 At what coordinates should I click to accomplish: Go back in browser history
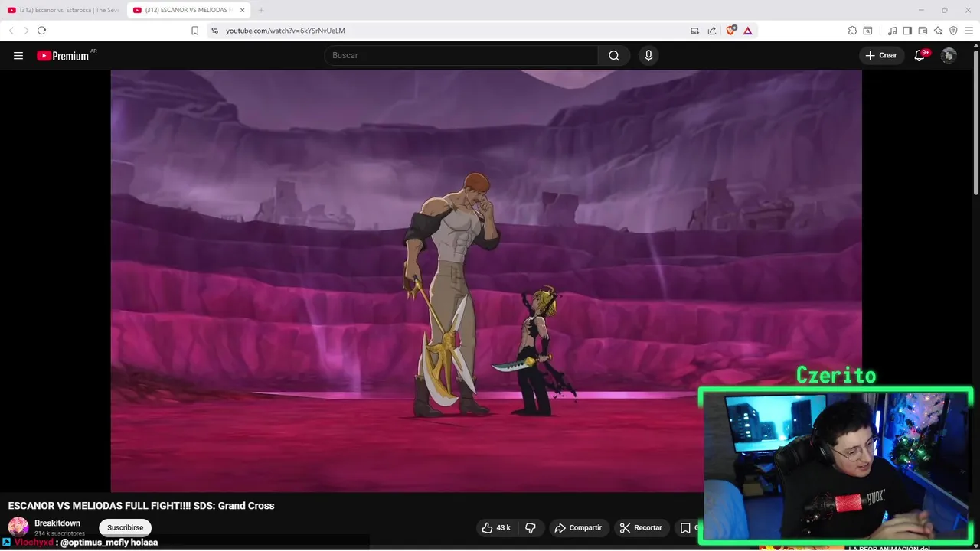tap(11, 31)
